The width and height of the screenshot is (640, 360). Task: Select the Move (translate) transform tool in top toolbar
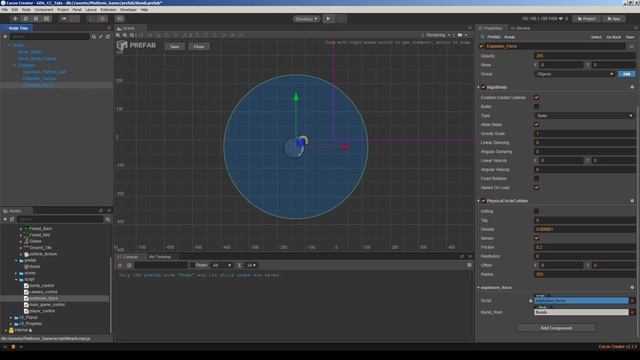[16, 19]
